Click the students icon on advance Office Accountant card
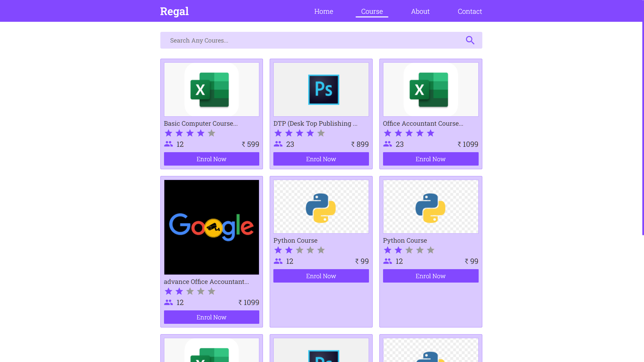The image size is (644, 362). pos(168,302)
